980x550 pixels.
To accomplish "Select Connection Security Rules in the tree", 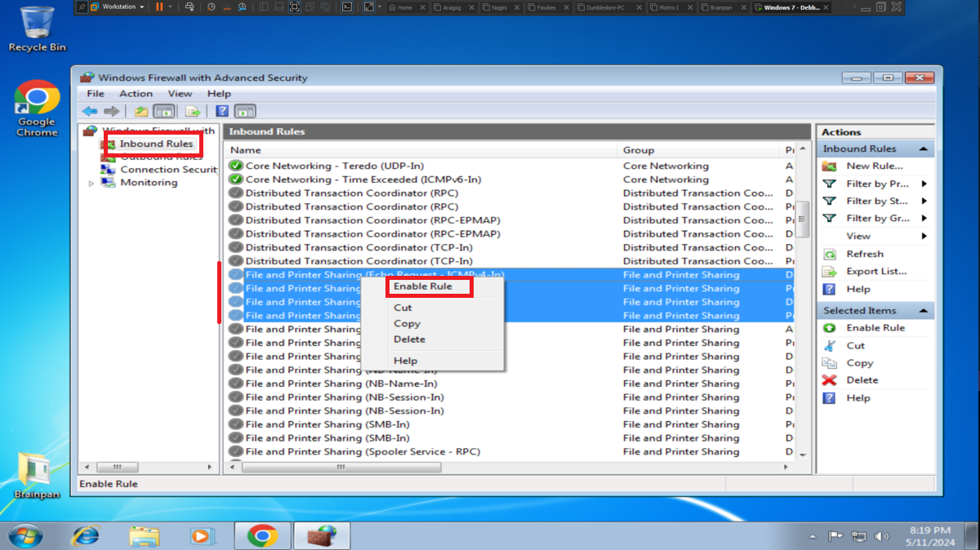I will coord(168,170).
